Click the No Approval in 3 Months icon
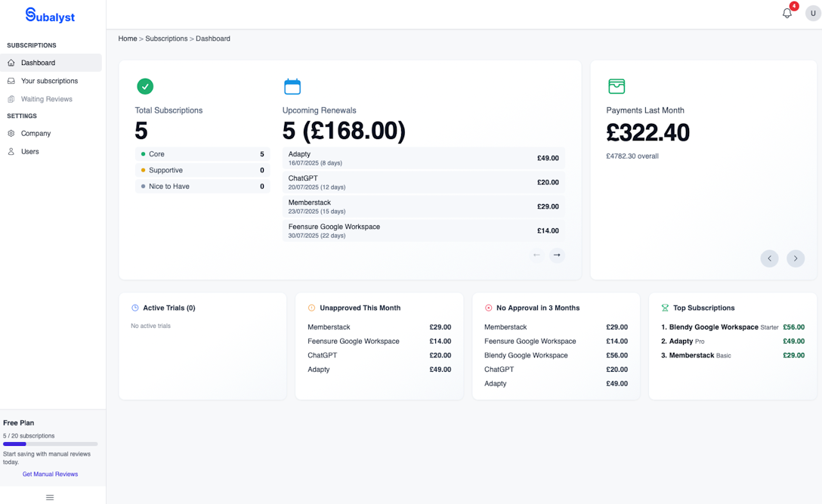The width and height of the screenshot is (822, 504). [x=489, y=308]
